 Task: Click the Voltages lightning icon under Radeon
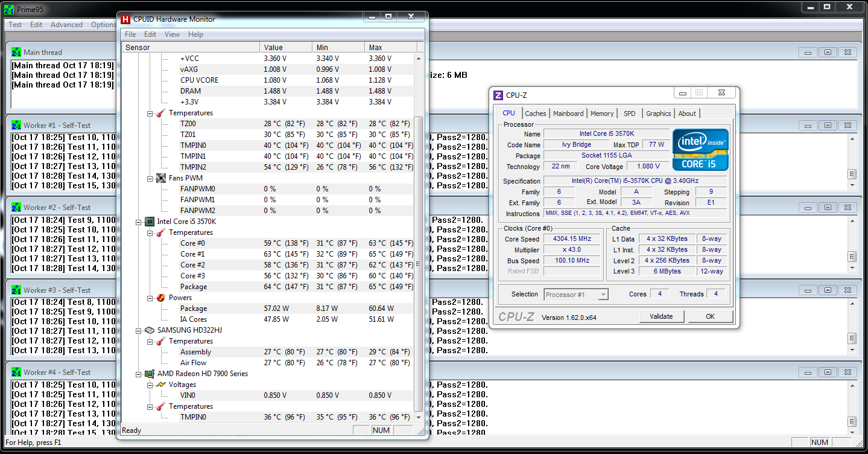(160, 385)
